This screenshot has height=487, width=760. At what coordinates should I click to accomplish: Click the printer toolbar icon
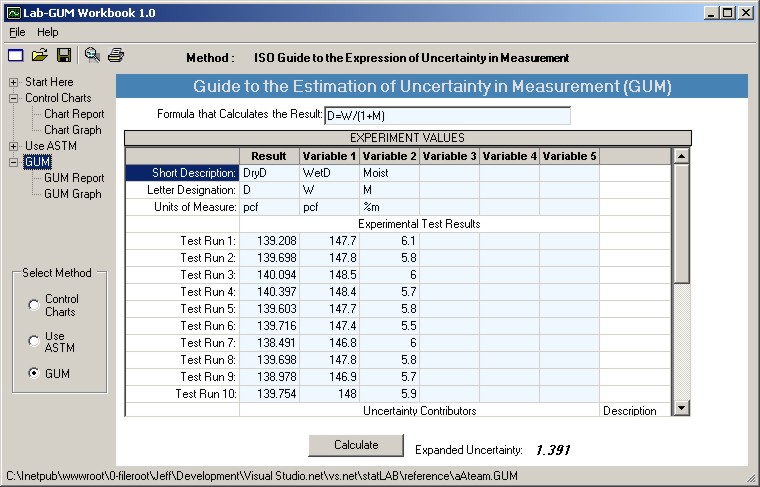pos(116,55)
